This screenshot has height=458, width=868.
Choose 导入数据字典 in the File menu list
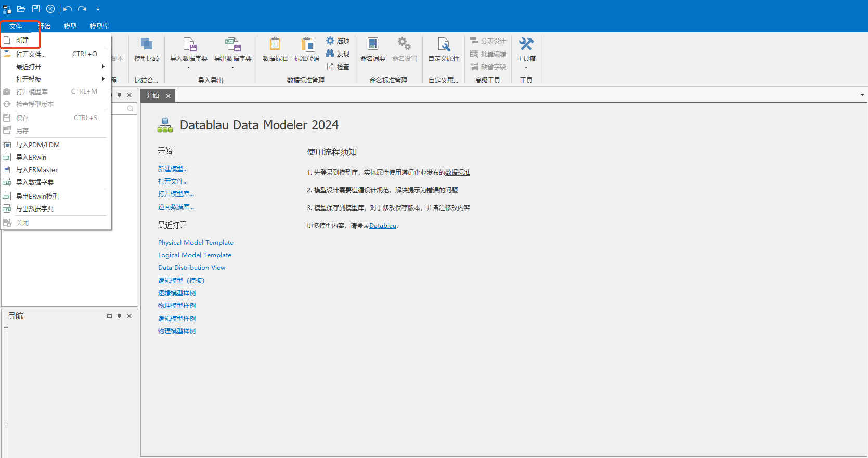click(56, 182)
